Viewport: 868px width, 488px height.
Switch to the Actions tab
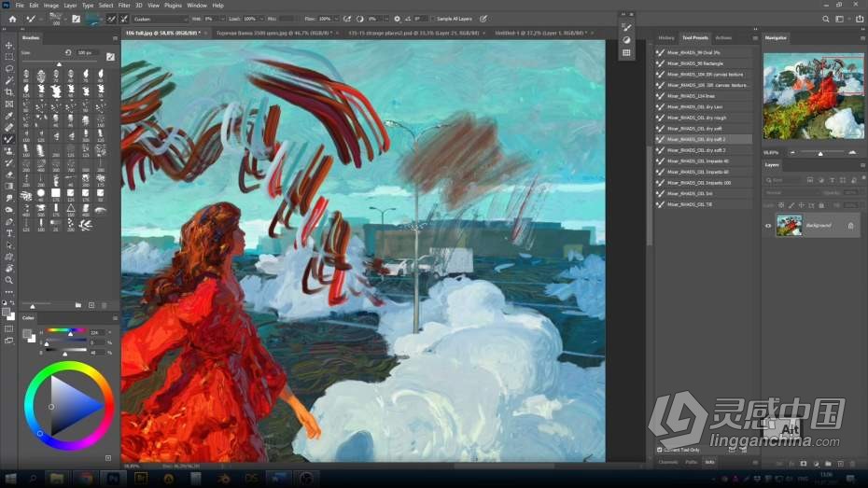[x=723, y=37]
